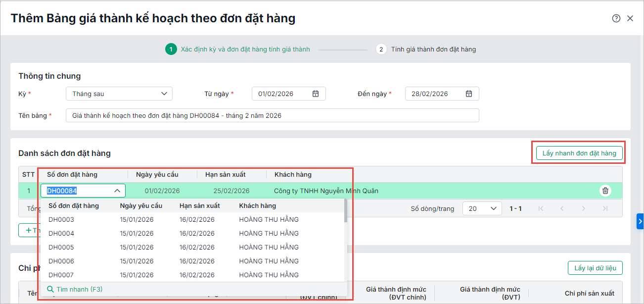
Task: Click Công ty TNHH Nguyễn Minh Quân cell
Action: coord(326,191)
